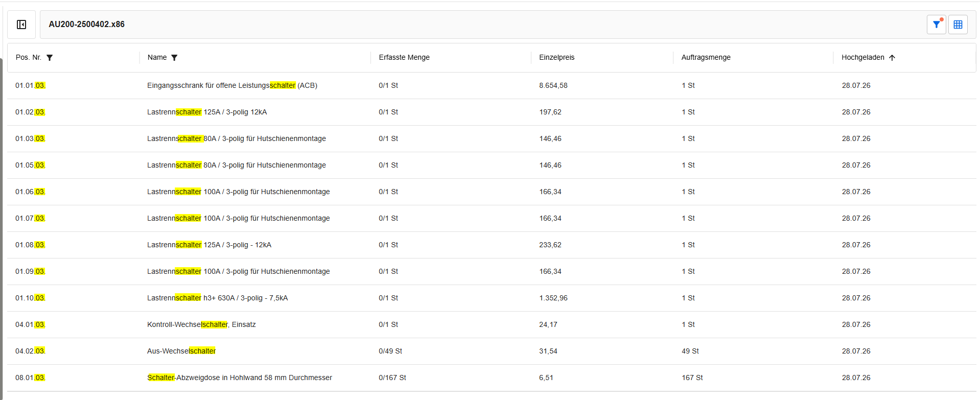Open Aus-Wechselschalter entry
The height and width of the screenshot is (400, 980).
181,351
